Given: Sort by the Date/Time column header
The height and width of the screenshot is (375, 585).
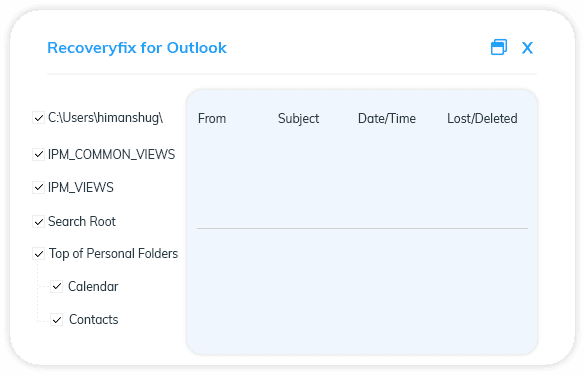Looking at the screenshot, I should click(387, 119).
